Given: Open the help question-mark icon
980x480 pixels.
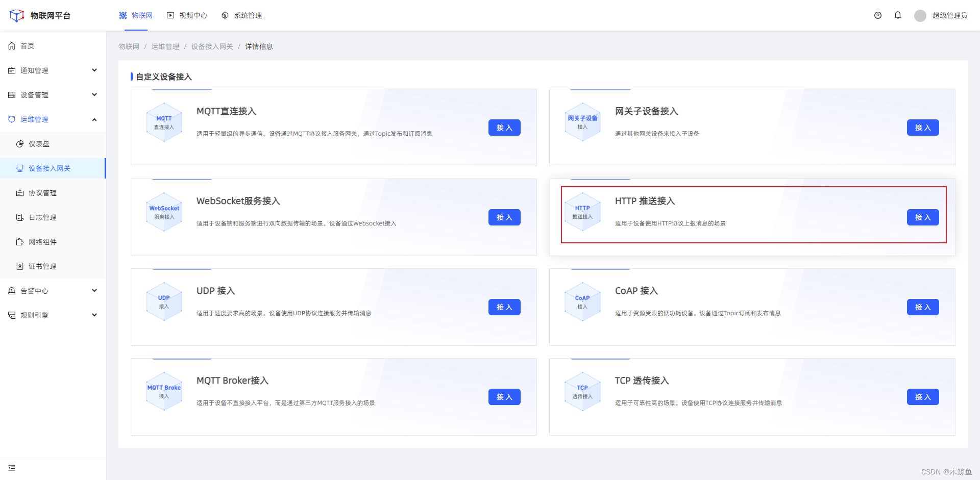Looking at the screenshot, I should coord(878,15).
